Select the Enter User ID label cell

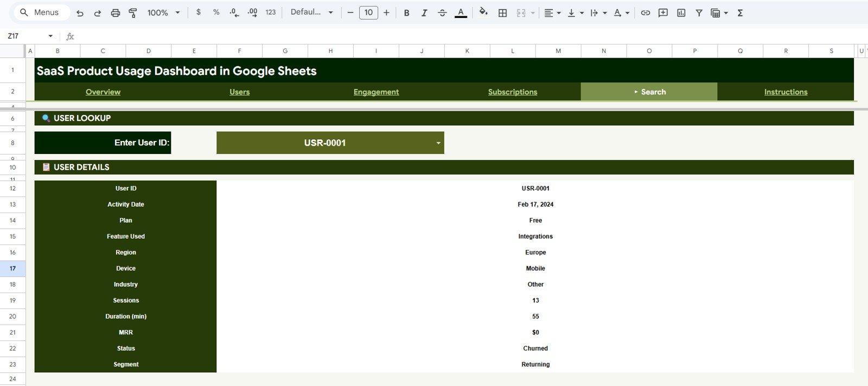103,143
